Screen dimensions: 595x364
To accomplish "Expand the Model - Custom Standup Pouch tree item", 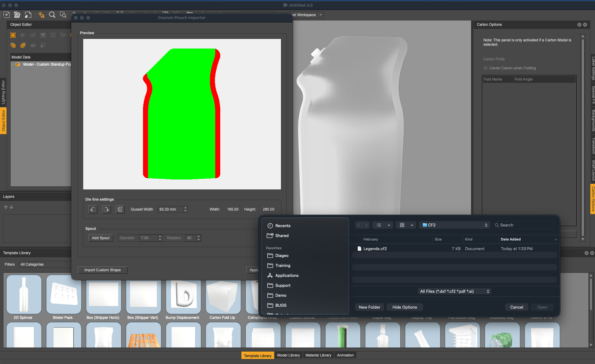I will click(12, 64).
